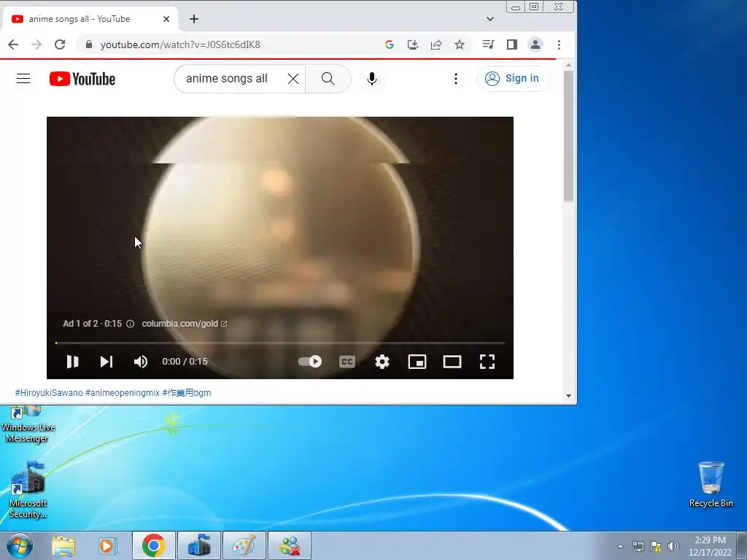Viewport: 747px width, 560px height.
Task: Click the Sign in button
Action: pyautogui.click(x=513, y=79)
